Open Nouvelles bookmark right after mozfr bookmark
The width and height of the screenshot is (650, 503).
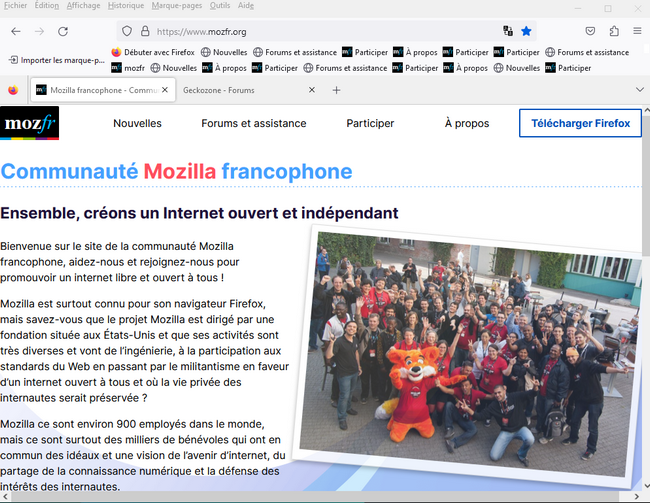[174, 68]
